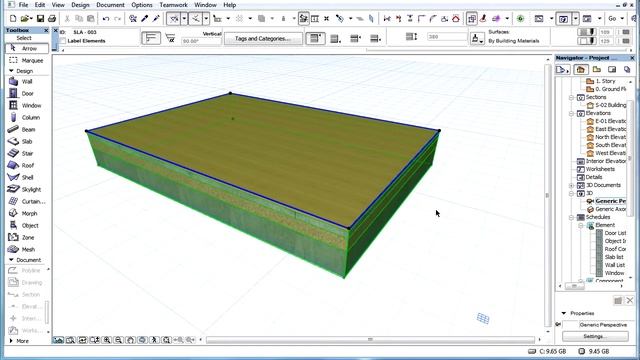640x360 pixels.
Task: Open the surface override dropdown
Action: point(477,38)
